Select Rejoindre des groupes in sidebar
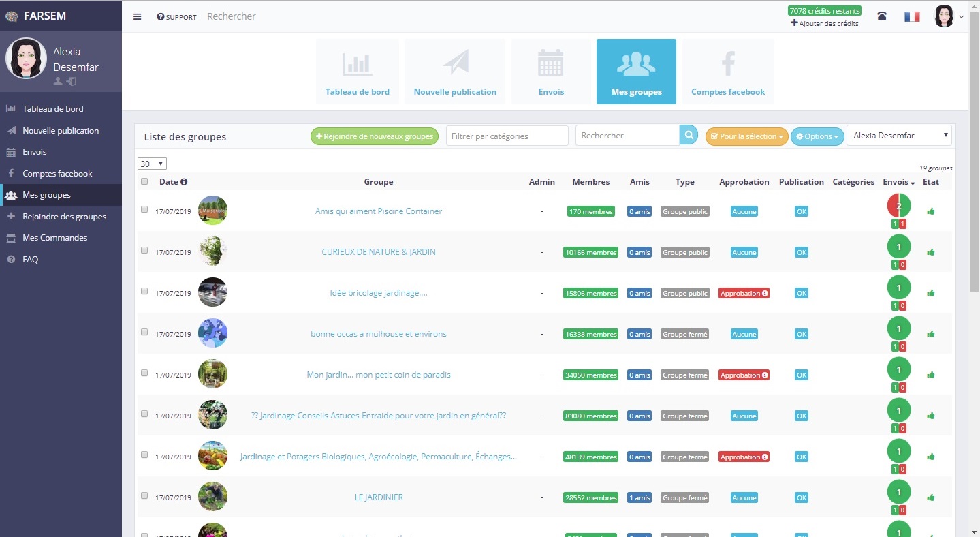 (64, 216)
